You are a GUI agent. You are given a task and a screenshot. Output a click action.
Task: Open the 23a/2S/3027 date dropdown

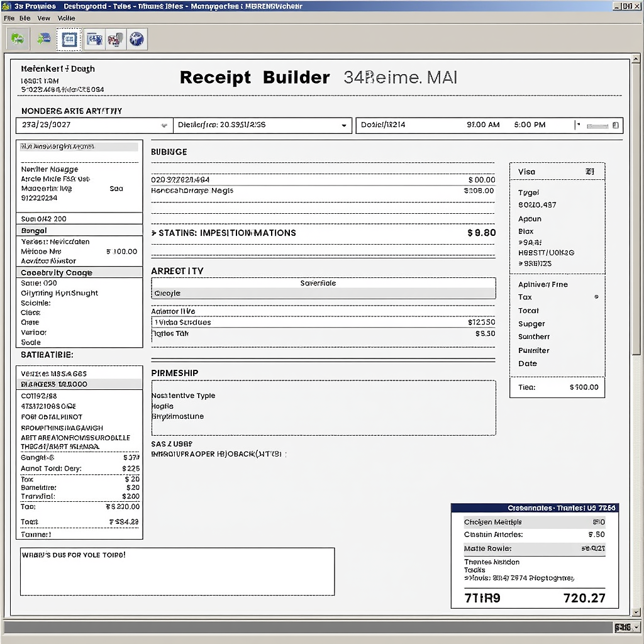pyautogui.click(x=164, y=125)
